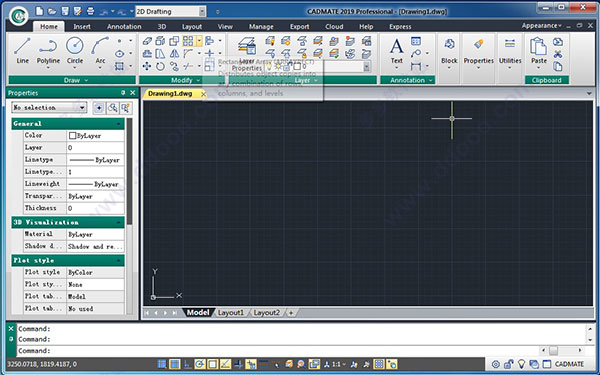Add new layout with plus tab
This screenshot has width=600, height=375.
[291, 313]
